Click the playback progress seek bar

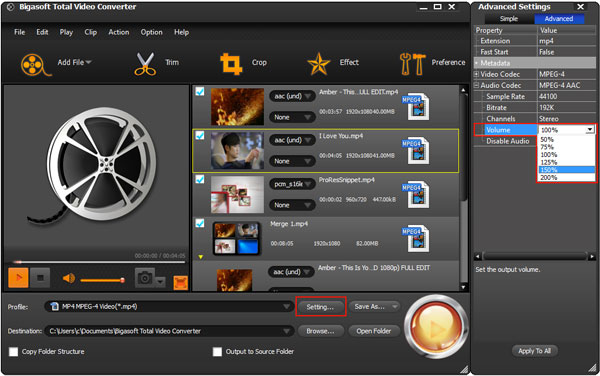pos(99,262)
